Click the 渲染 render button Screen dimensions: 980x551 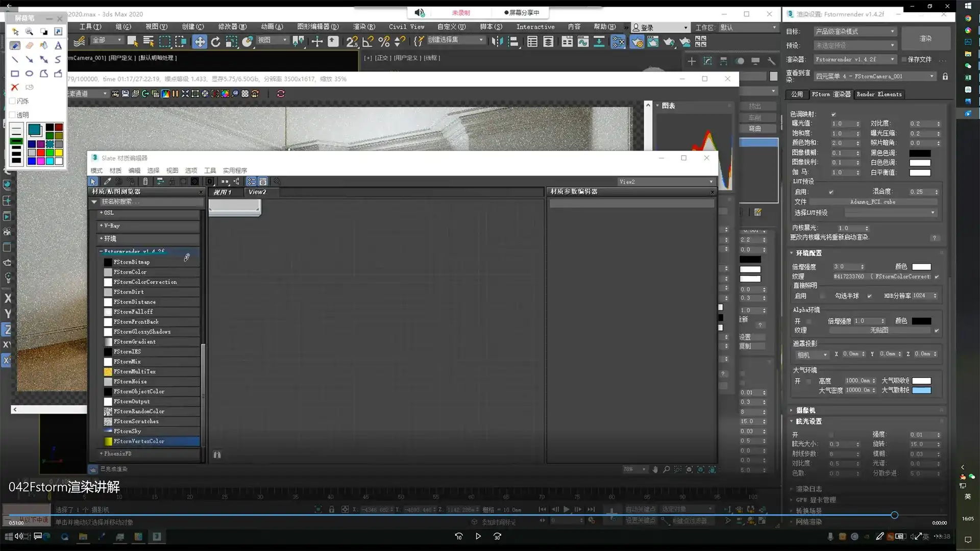925,38
